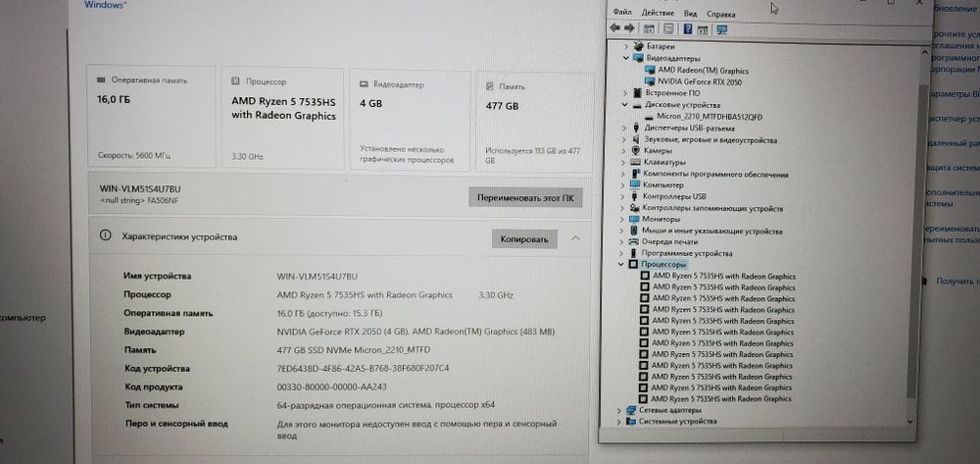Image resolution: width=980 pixels, height=464 pixels.
Task: Click the Видеоадаптер card icon
Action: click(x=364, y=83)
